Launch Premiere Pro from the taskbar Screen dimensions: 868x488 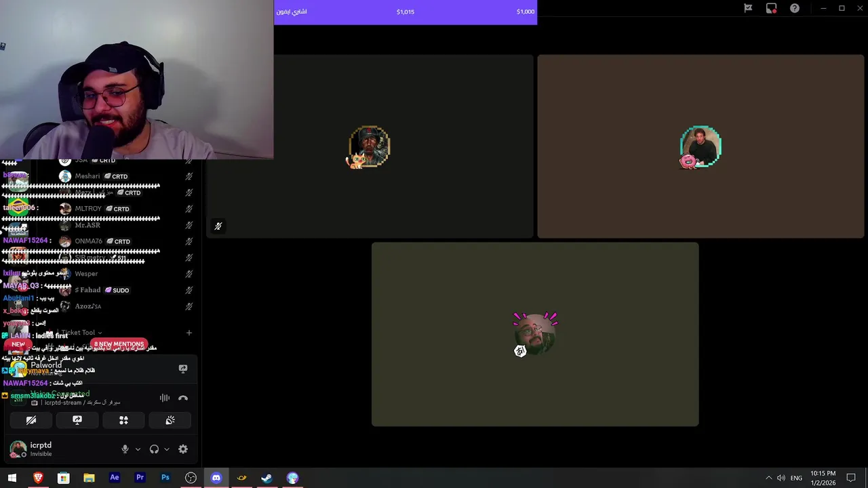(x=140, y=478)
